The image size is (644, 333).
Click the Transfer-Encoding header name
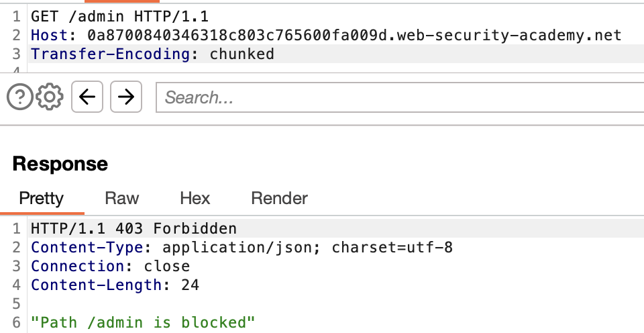(110, 54)
